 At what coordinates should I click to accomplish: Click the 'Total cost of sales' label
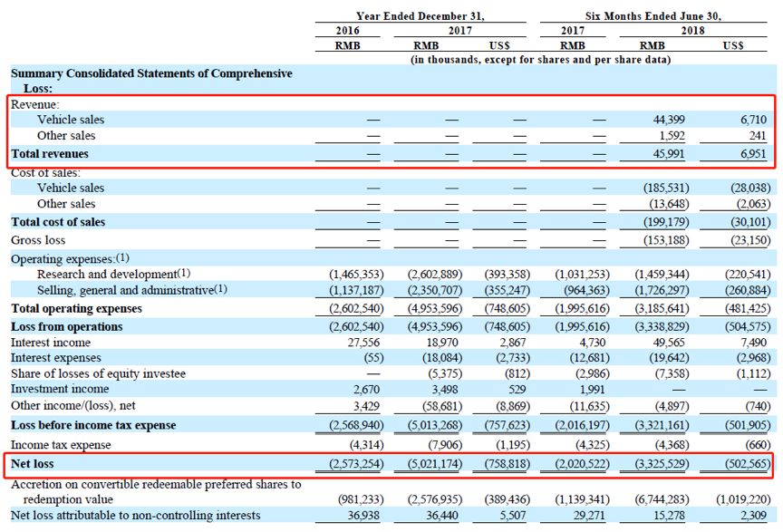pos(58,222)
